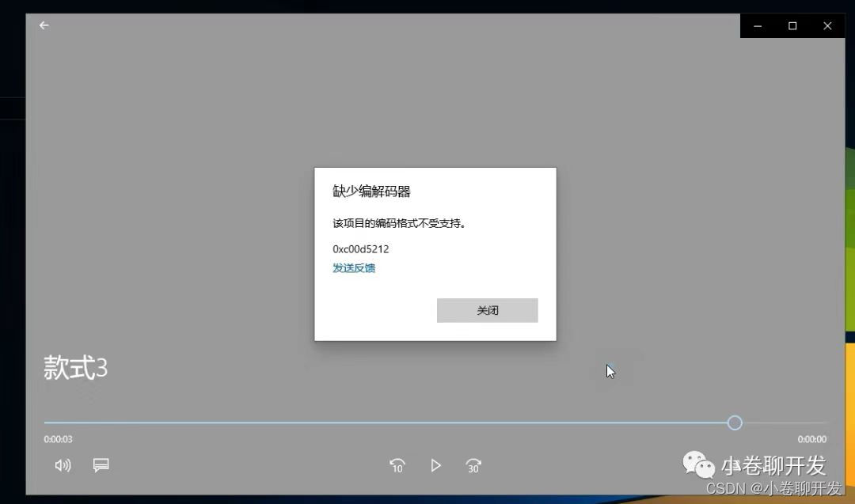Skip back 10 seconds
855x504 pixels.
397,466
